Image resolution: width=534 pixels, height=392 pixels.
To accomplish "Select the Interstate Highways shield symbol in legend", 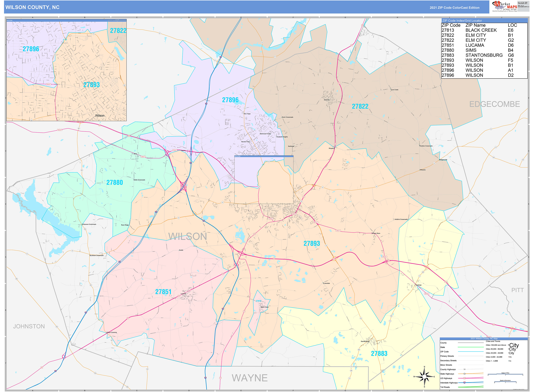I will [x=464, y=383].
